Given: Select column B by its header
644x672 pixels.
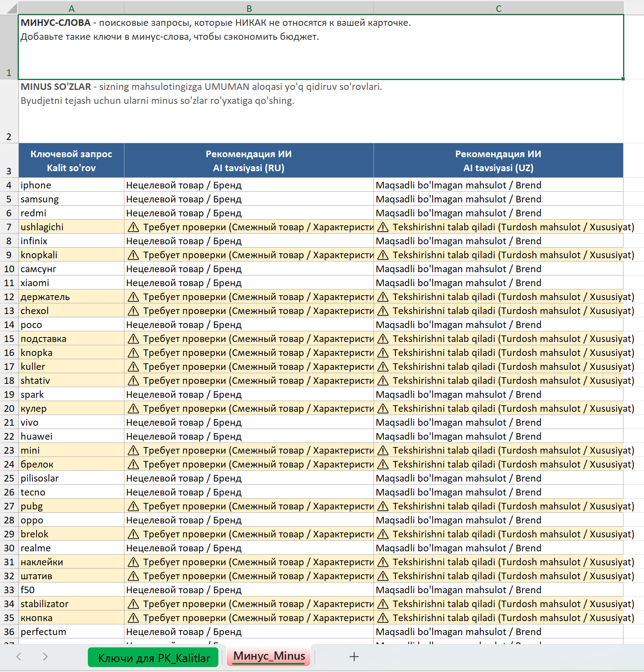Looking at the screenshot, I should tap(249, 8).
